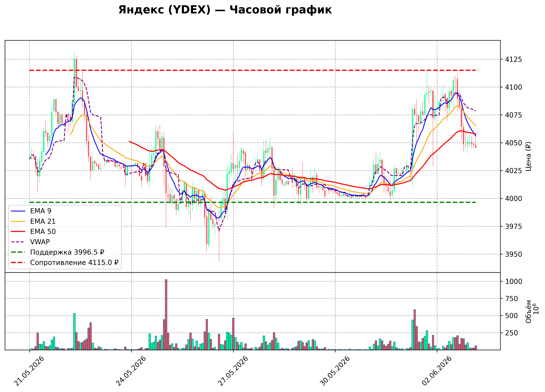The width and height of the screenshot is (545, 392).
Task: Click the red dashed resistance legend sample
Action: [x=18, y=262]
